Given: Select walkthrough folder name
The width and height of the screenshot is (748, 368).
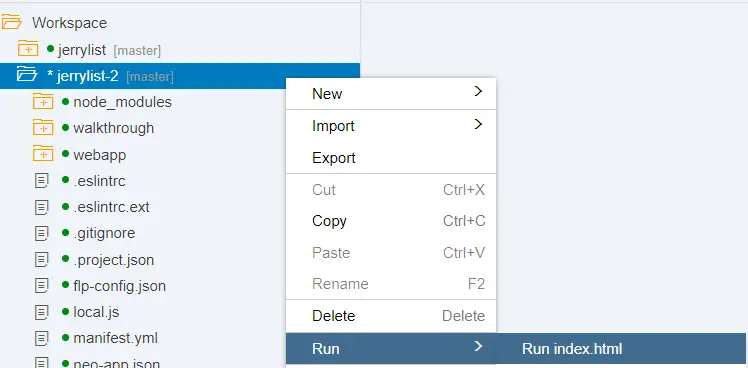Looking at the screenshot, I should click(x=114, y=128).
